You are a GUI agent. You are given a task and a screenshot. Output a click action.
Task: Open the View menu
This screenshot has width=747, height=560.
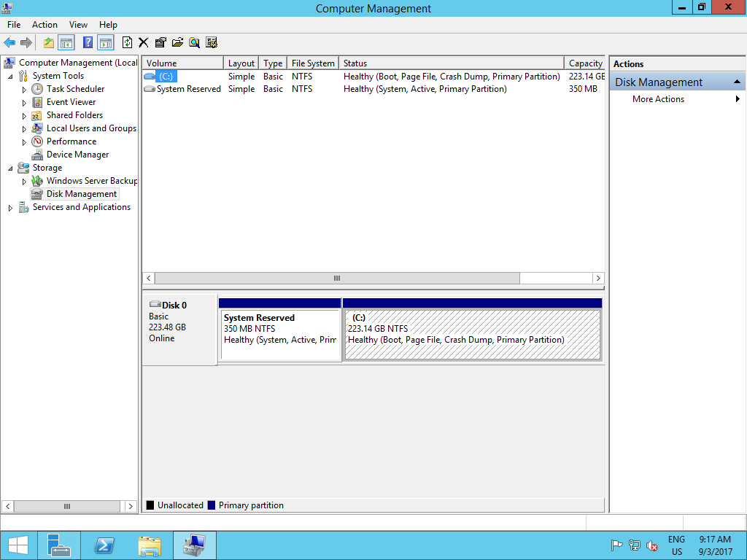click(x=77, y=24)
